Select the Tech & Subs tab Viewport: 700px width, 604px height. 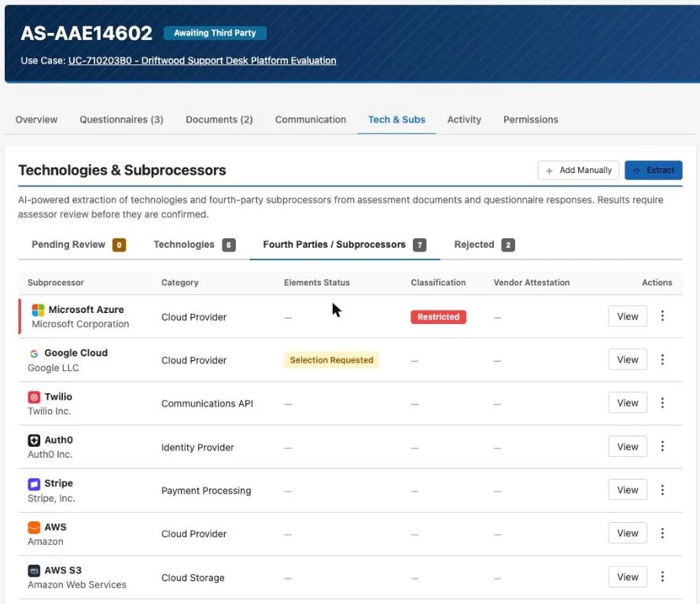[x=396, y=120]
